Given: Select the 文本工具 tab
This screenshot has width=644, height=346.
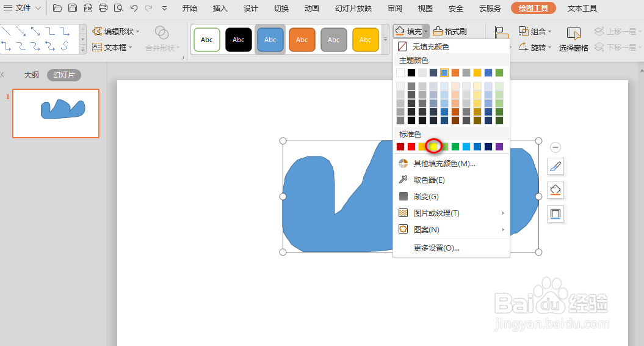Looking at the screenshot, I should pos(582,8).
